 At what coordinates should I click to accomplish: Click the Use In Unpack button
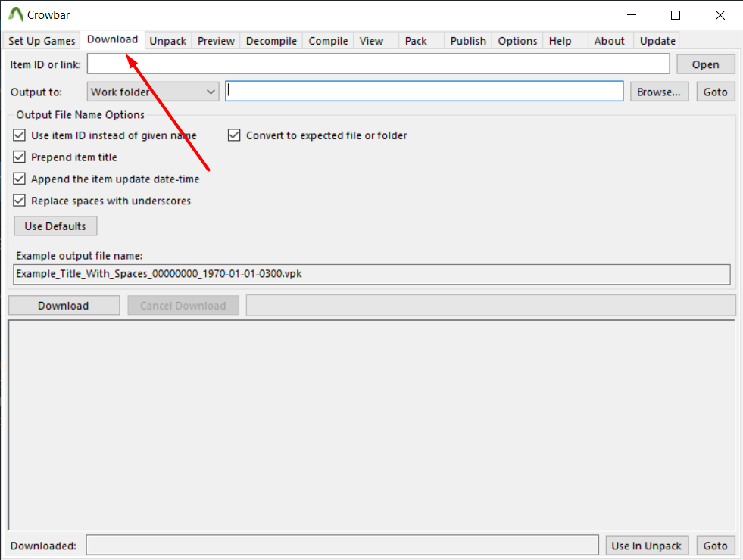pyautogui.click(x=646, y=546)
